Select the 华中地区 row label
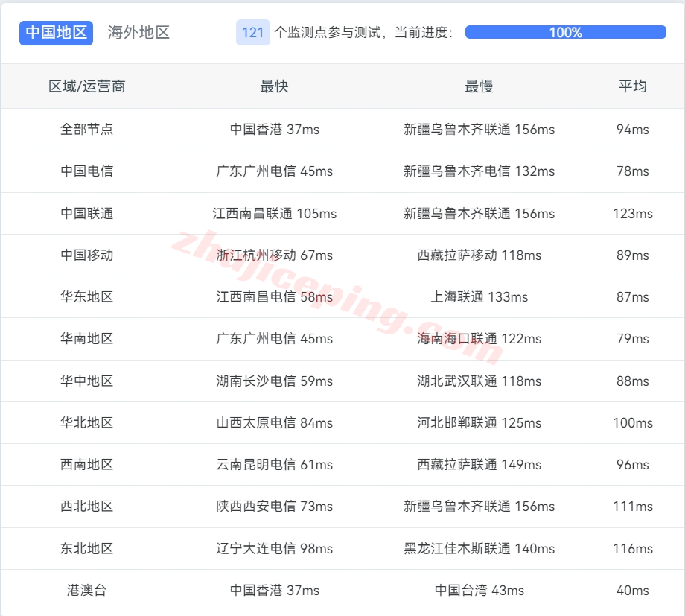Viewport: 685px width, 616px height. pyautogui.click(x=87, y=381)
